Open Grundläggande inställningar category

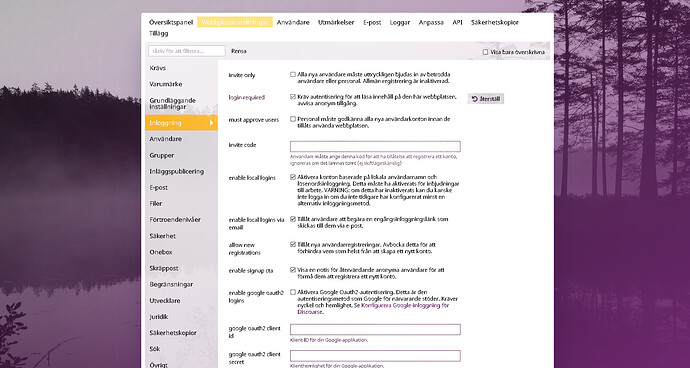pos(181,103)
